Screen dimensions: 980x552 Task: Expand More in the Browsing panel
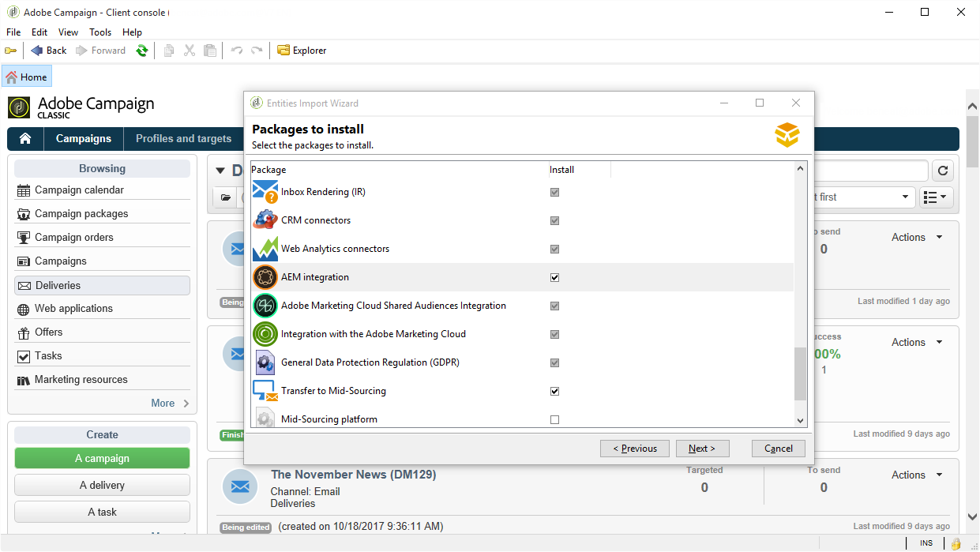point(171,403)
